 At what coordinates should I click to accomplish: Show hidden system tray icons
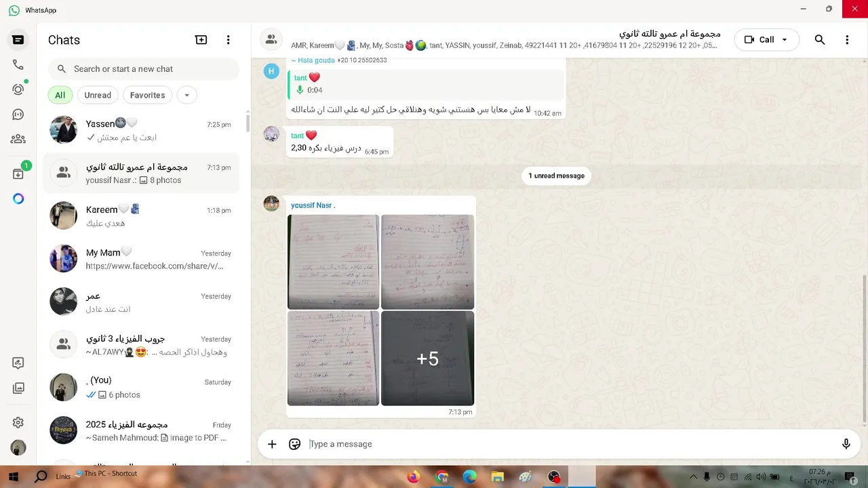[x=694, y=477]
